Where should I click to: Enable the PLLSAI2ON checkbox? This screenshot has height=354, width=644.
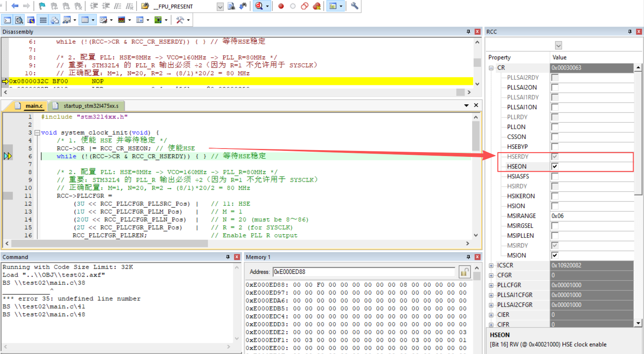[555, 87]
